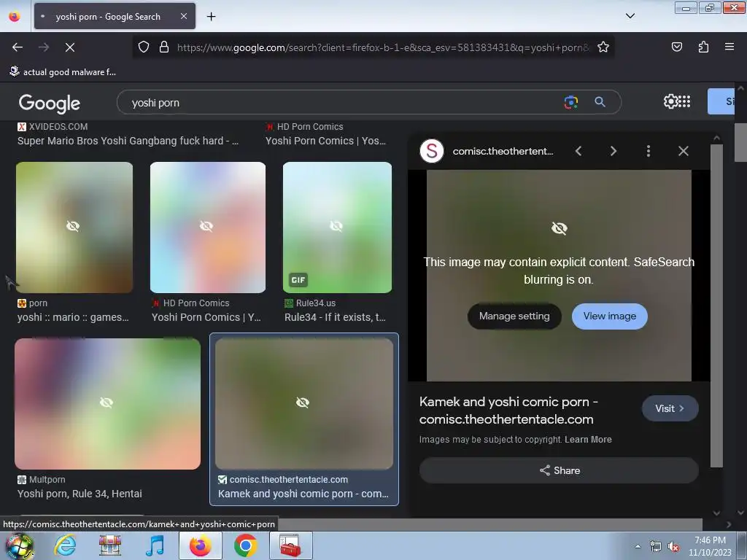Click the address bar URL
This screenshot has height=560, width=747.
point(383,47)
